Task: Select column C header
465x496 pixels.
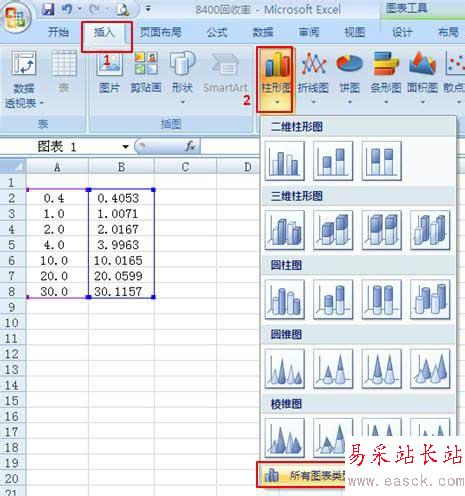Action: pos(186,166)
